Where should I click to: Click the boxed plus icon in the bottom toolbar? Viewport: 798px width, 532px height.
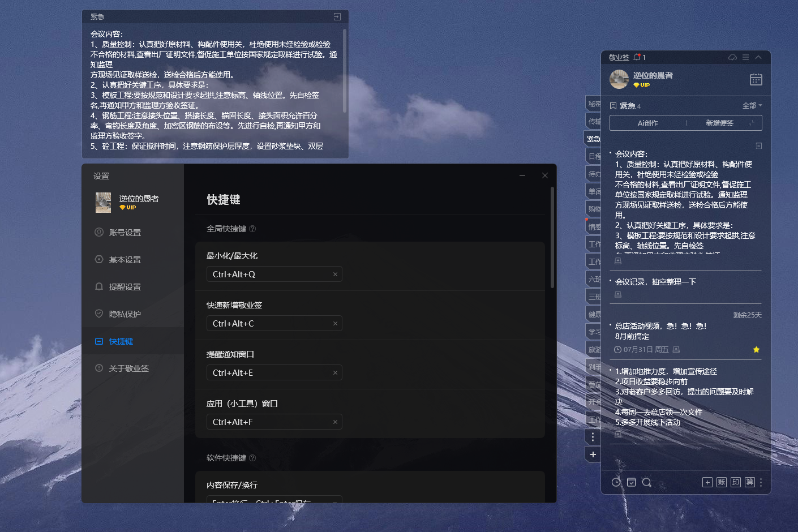[707, 482]
